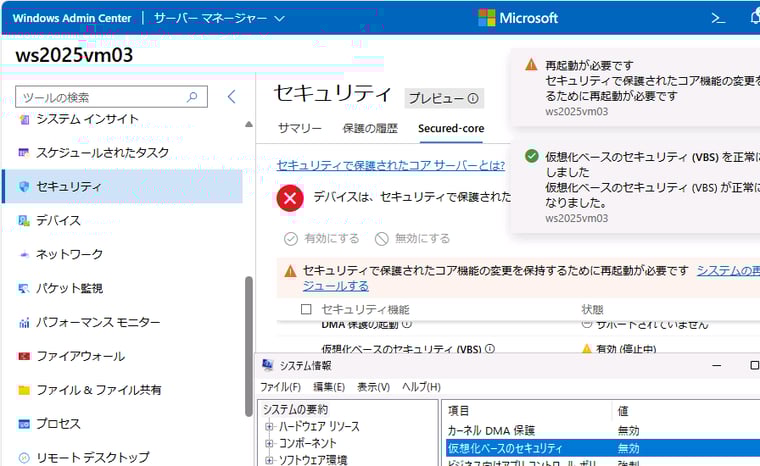Expand コンポーネント tree node
This screenshot has height=466, width=760.
[x=269, y=443]
